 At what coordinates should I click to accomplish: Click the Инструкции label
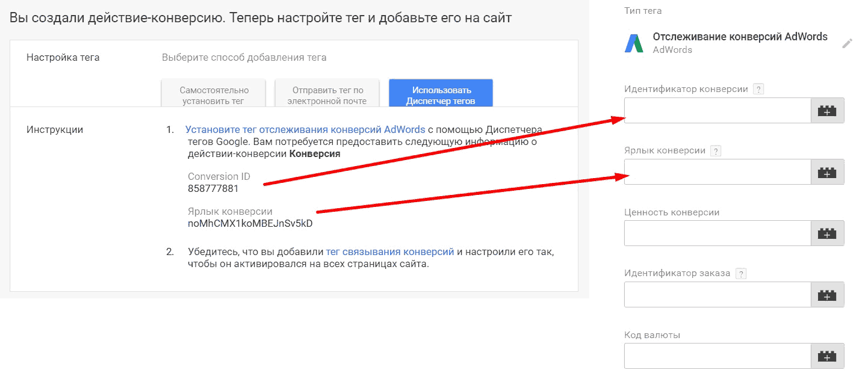point(55,129)
